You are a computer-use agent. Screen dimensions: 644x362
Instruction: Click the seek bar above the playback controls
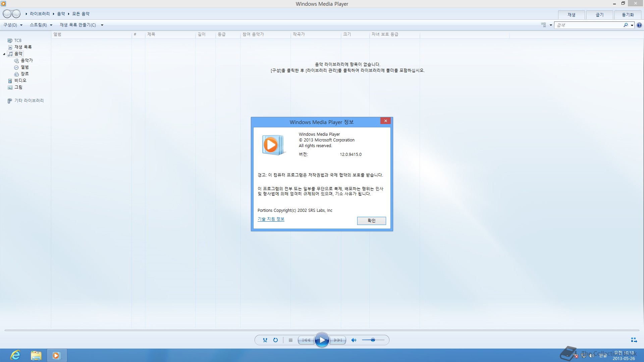(322, 330)
